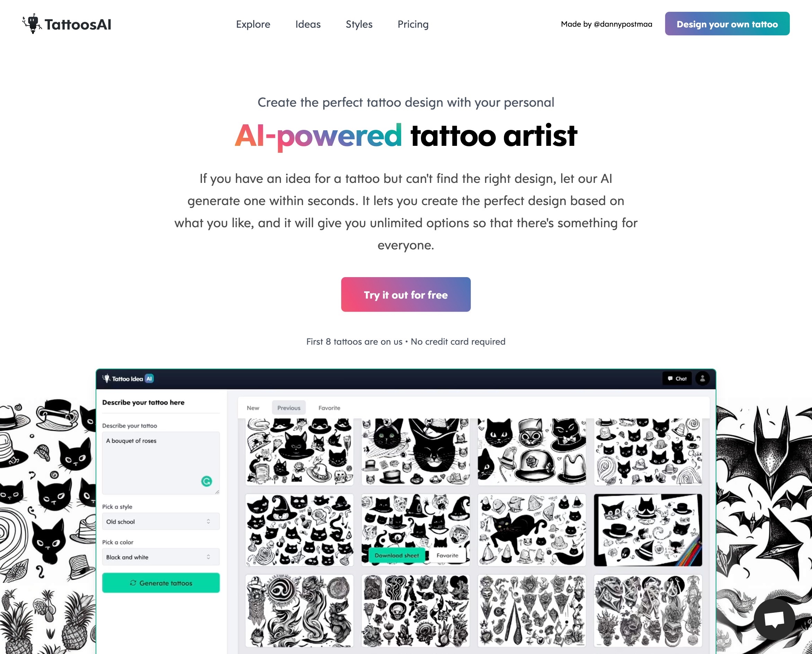Viewport: 812px width, 654px height.
Task: Click the download sheet icon on preview
Action: point(395,555)
